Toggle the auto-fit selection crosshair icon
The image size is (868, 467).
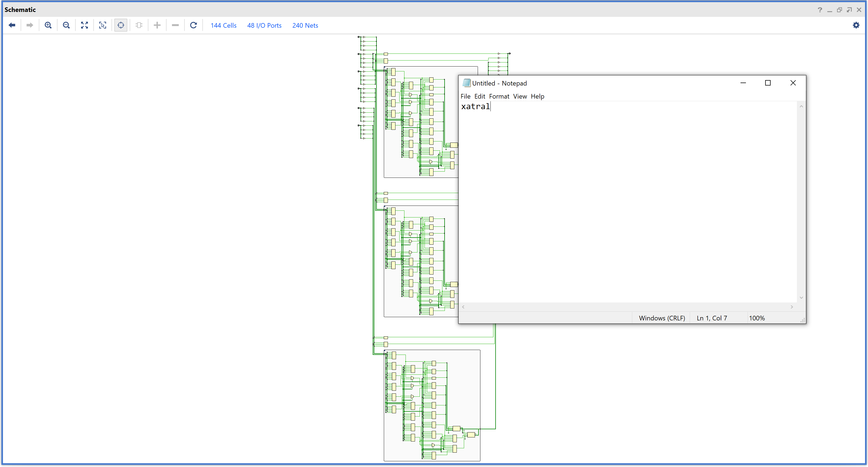121,25
